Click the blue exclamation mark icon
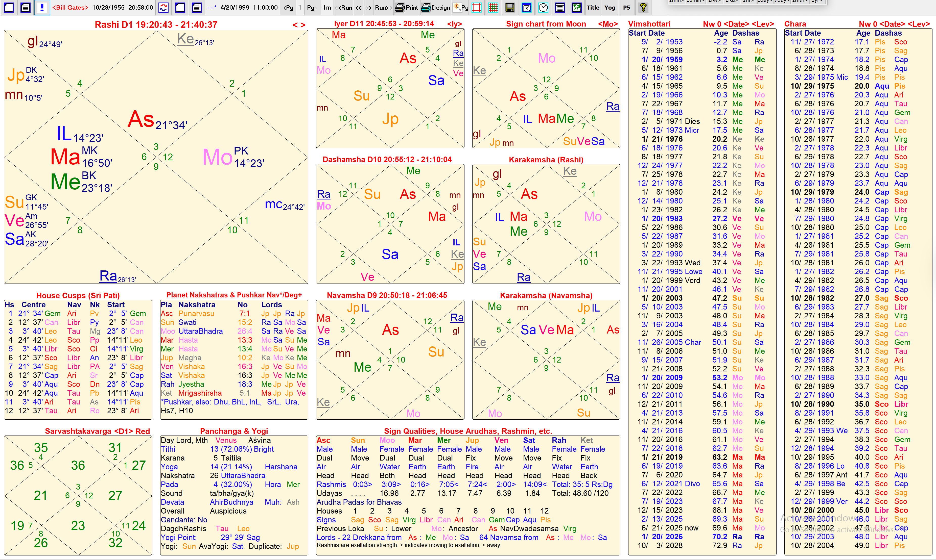 coord(42,8)
